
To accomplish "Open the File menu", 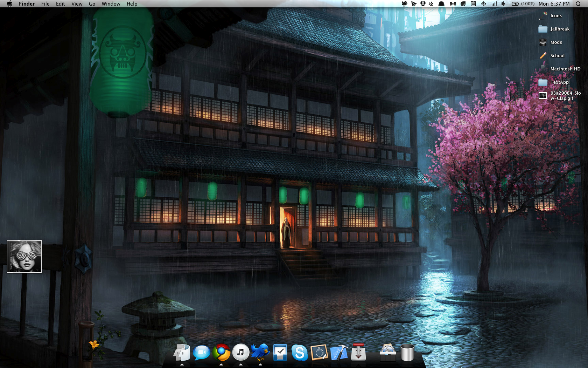I will tap(45, 4).
